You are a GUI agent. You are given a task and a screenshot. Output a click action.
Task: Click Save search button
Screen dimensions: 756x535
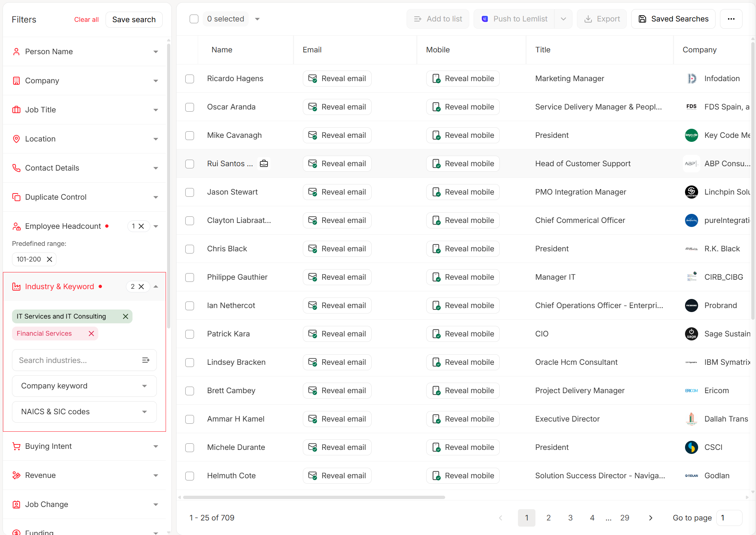coord(134,20)
